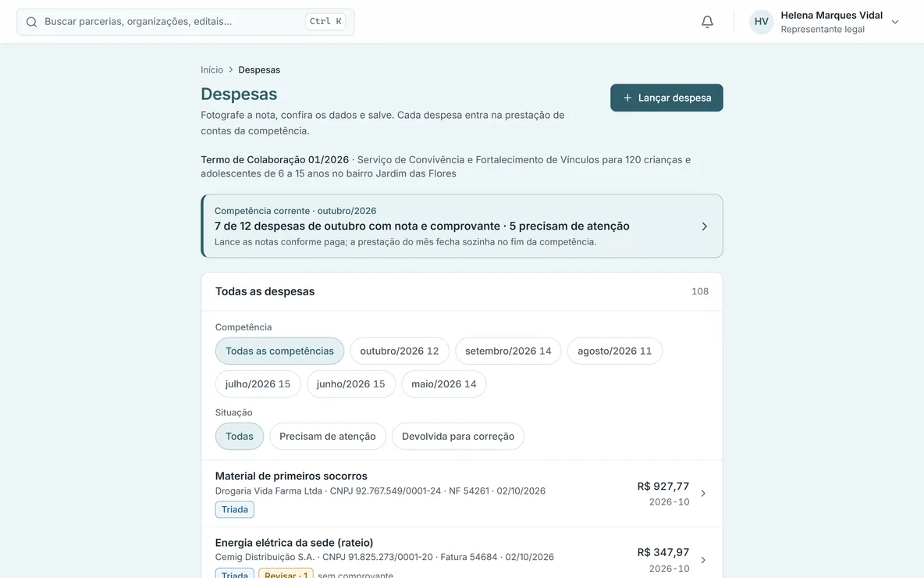
Task: Open the Competência corrente outubro/2026 banner
Action: pos(461,226)
